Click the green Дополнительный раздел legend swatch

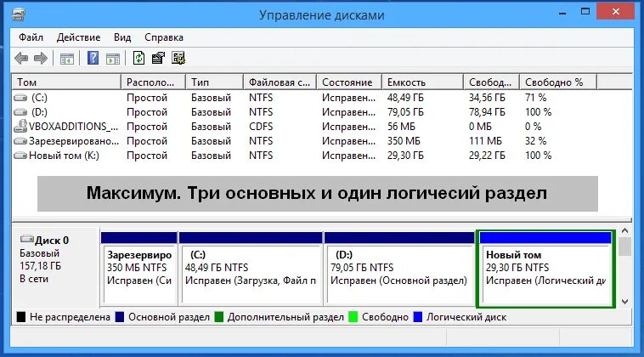(219, 317)
